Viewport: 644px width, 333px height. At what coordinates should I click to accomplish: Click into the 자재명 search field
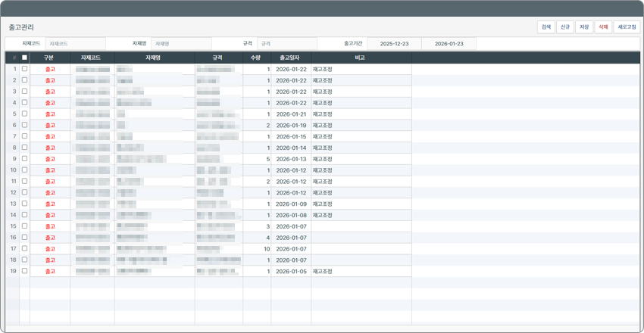181,44
